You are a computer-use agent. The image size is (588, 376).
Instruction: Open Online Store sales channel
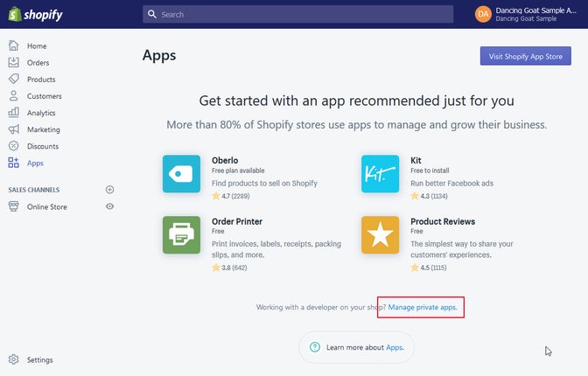point(47,206)
